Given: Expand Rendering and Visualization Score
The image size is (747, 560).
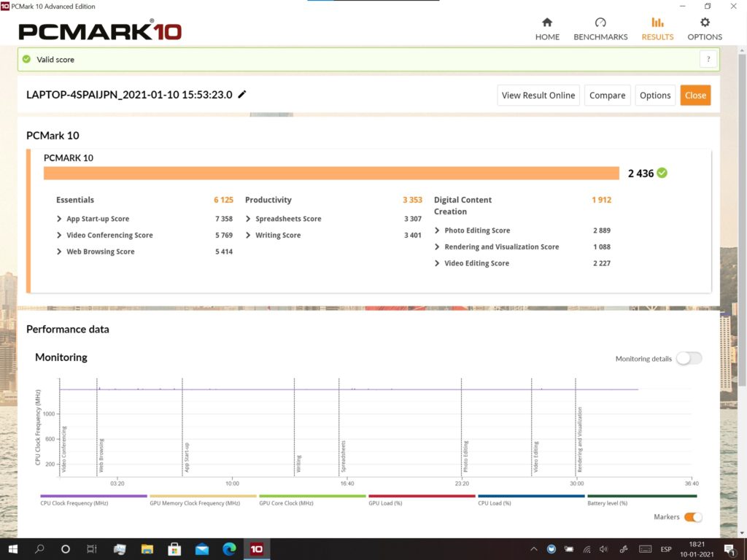Looking at the screenshot, I should (437, 247).
